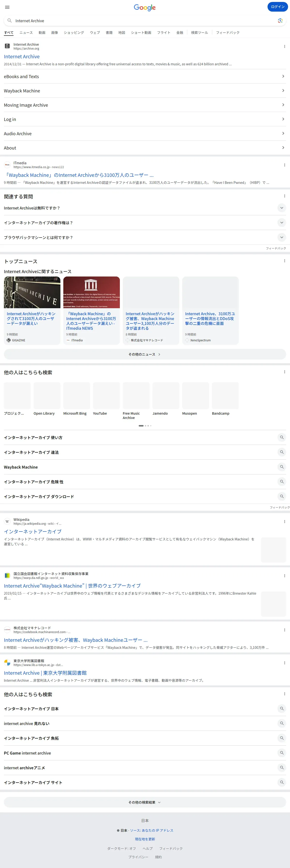Click the ログイン sign-in button
290x868 pixels.
277,7
